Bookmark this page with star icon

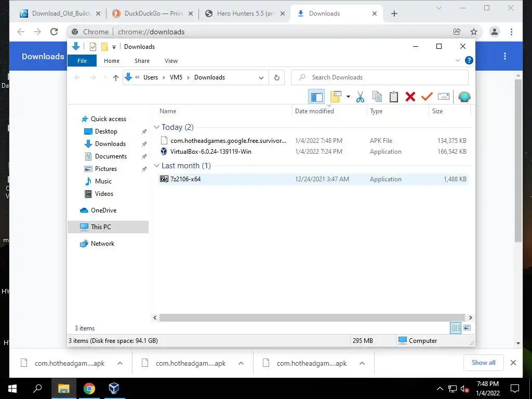point(474,32)
